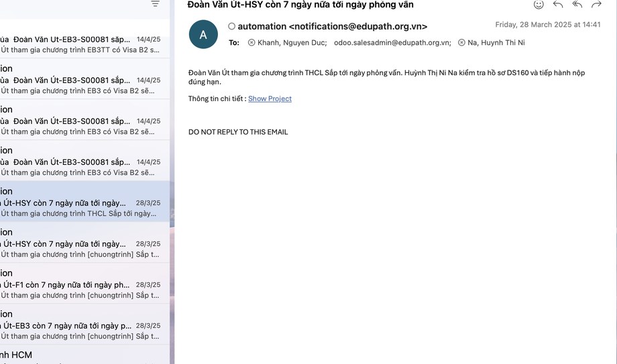Click the 'To:' label in the header
Screen dimensions: 617x364
[x=234, y=42]
